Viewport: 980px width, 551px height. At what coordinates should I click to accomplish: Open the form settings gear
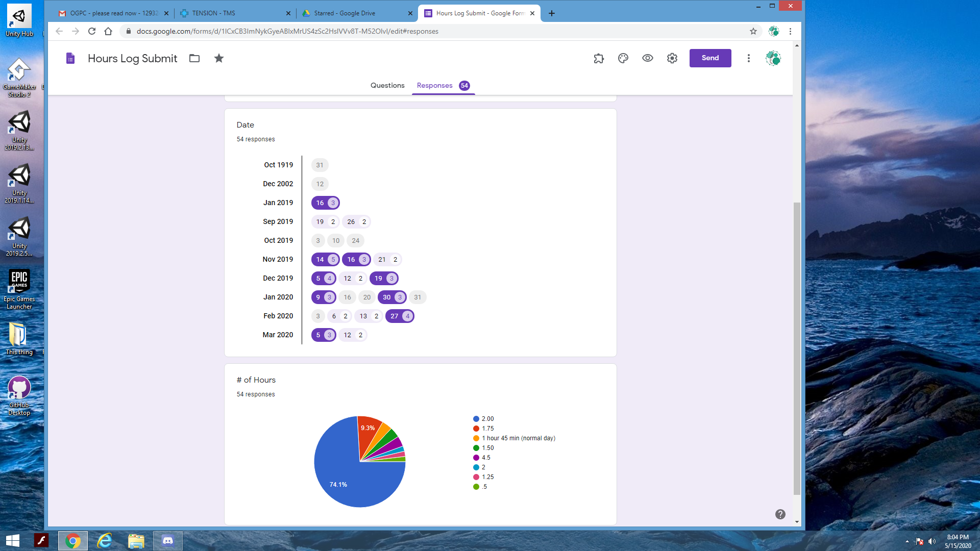tap(672, 58)
